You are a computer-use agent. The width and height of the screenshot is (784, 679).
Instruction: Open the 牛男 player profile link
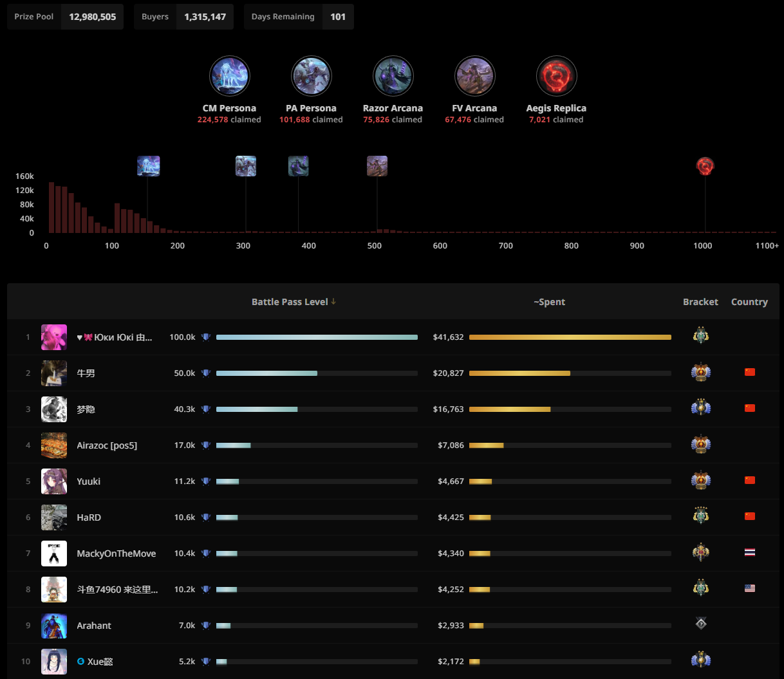[86, 373]
